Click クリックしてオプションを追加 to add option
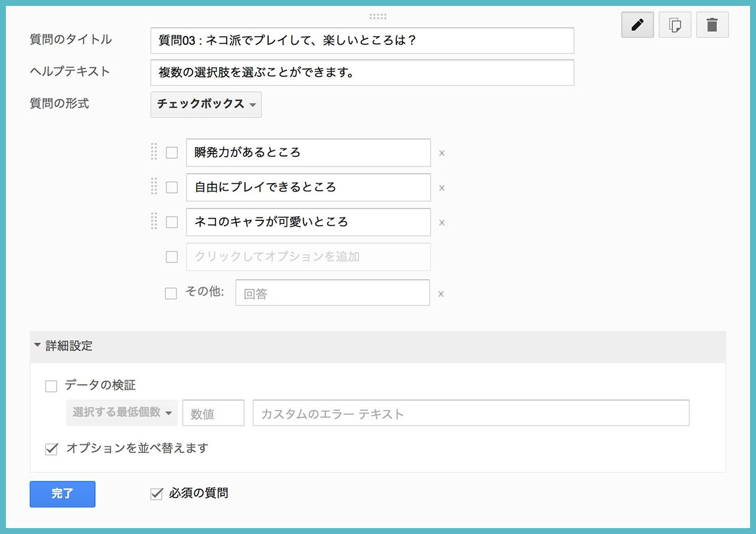 (308, 257)
